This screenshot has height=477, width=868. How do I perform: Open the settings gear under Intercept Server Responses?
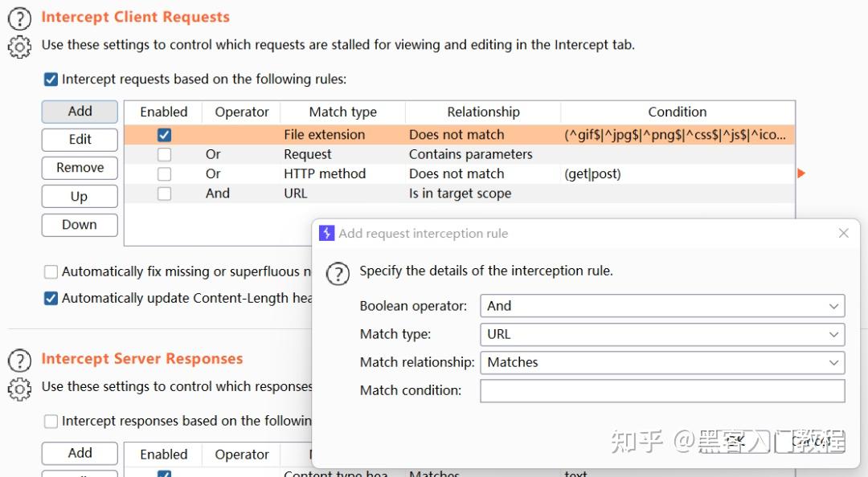18,387
